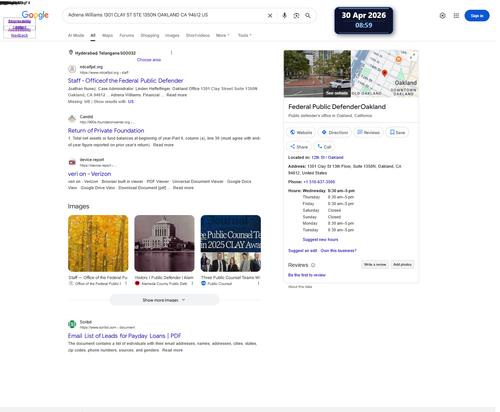Click the Add photos button
The image size is (500, 412).
(x=402, y=264)
